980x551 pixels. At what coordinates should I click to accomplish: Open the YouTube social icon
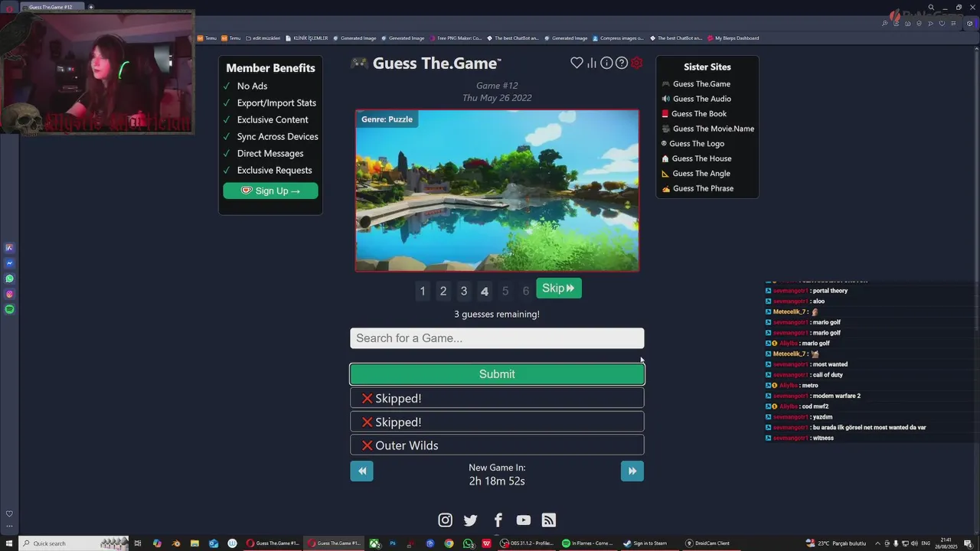523,520
